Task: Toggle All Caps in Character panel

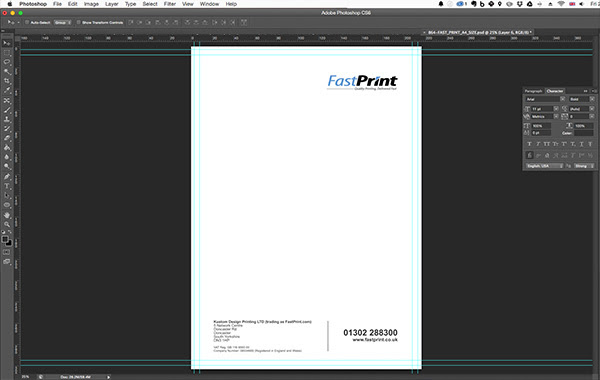Action: pos(547,144)
